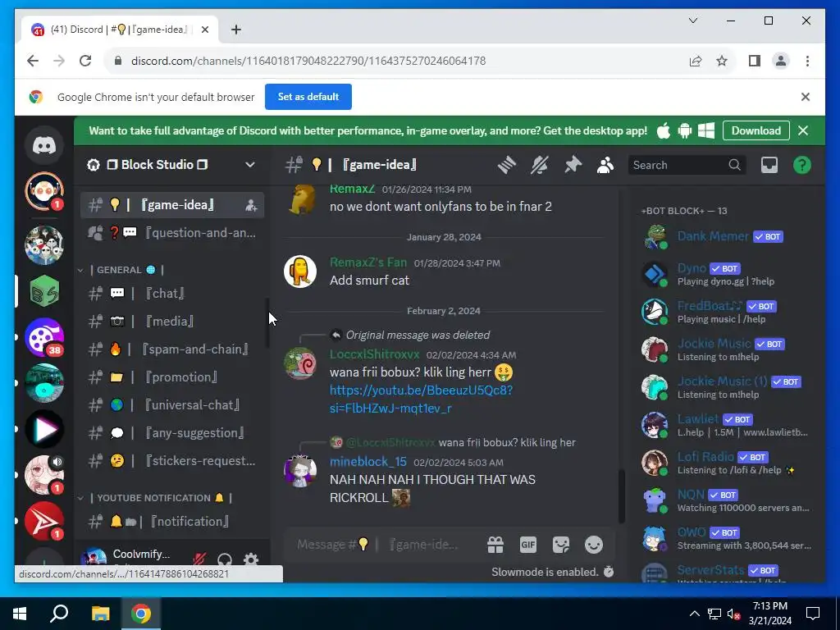Open emoji picker smiley icon
This screenshot has height=630, width=840.
pyautogui.click(x=594, y=545)
